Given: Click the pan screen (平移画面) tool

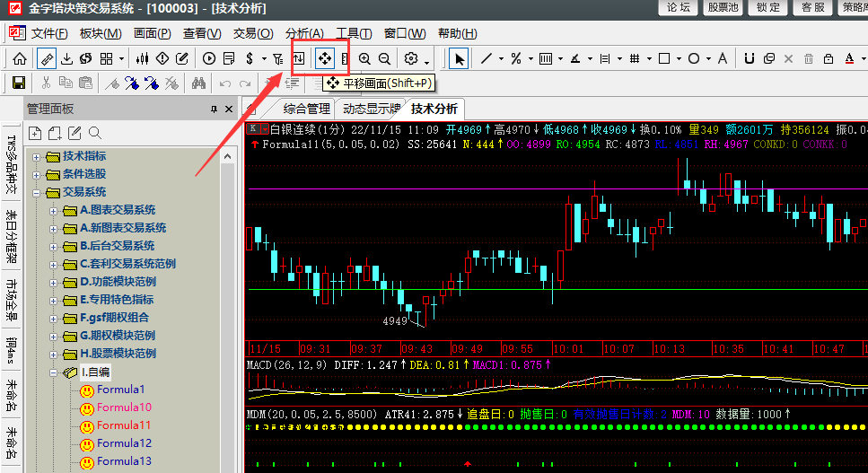Looking at the screenshot, I should (x=325, y=58).
